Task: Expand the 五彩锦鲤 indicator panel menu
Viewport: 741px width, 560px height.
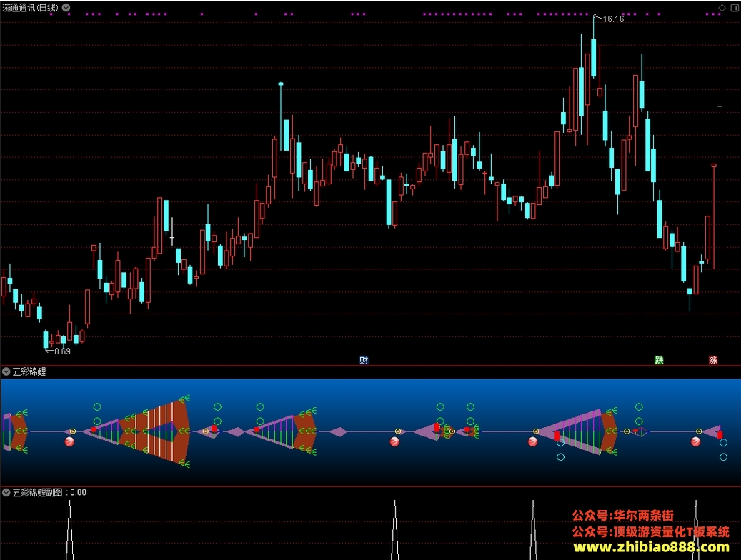Action: click(x=6, y=372)
